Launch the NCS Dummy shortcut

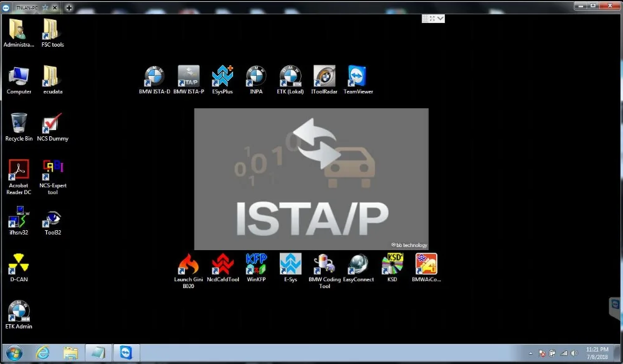(52, 127)
